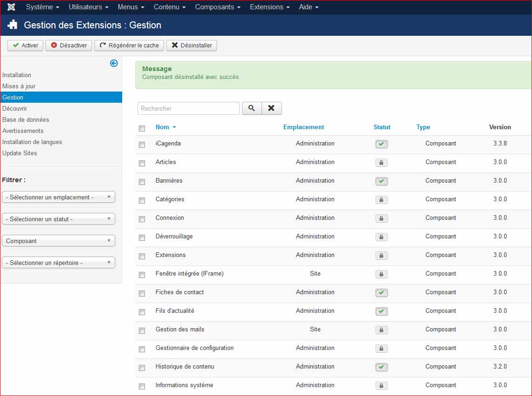Tick the checkbox beside Catégories

(142, 200)
